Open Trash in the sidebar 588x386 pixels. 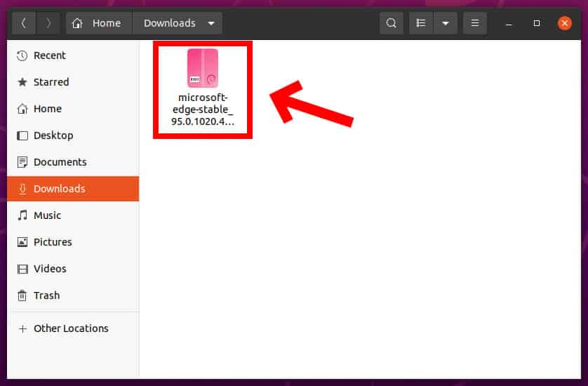point(73,295)
